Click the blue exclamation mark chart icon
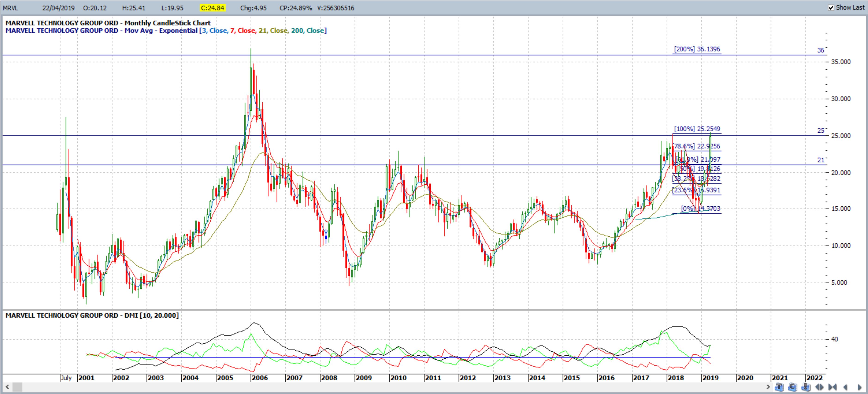This screenshot has height=394, width=868. 806,387
